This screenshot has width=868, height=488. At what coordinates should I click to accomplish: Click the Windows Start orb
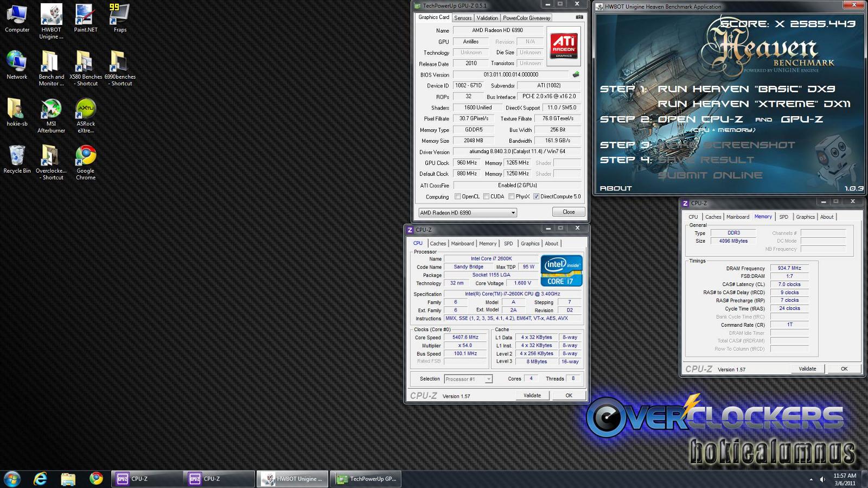pos(12,479)
